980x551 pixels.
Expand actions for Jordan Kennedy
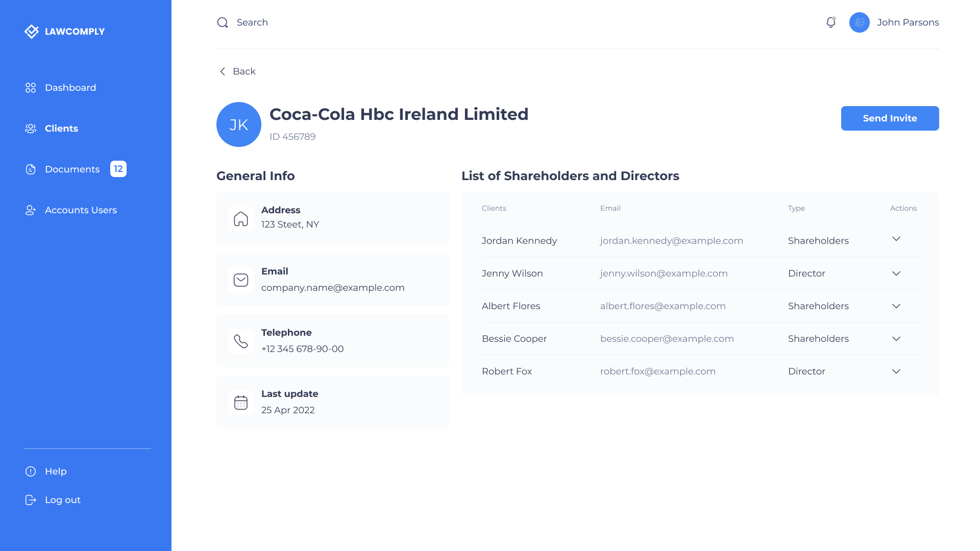click(896, 239)
